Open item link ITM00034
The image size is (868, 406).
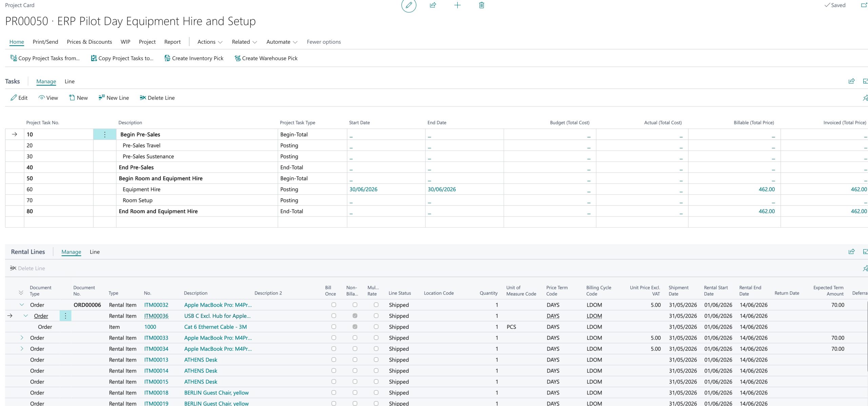(156, 349)
